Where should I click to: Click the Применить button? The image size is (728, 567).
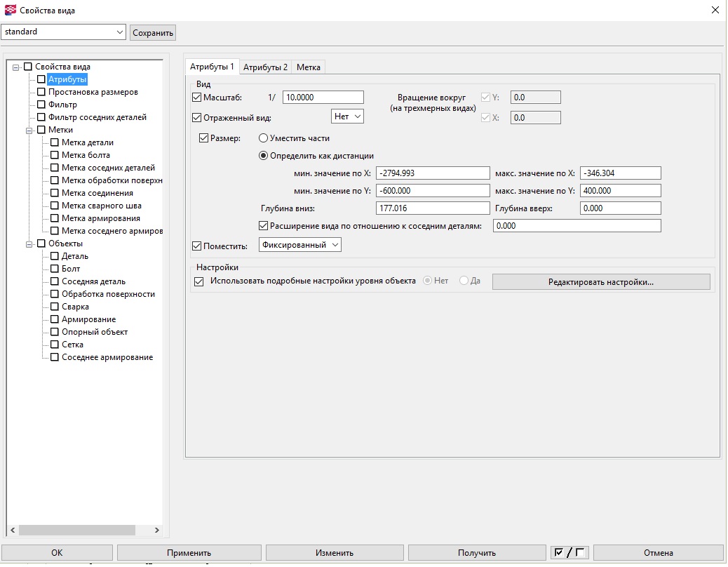coord(189,552)
